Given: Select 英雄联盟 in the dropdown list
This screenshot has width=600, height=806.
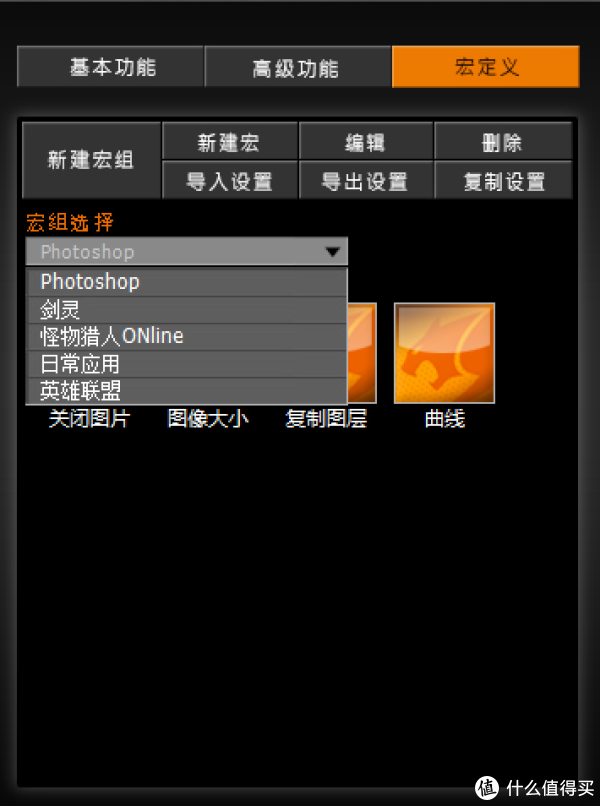Looking at the screenshot, I should click(187, 391).
